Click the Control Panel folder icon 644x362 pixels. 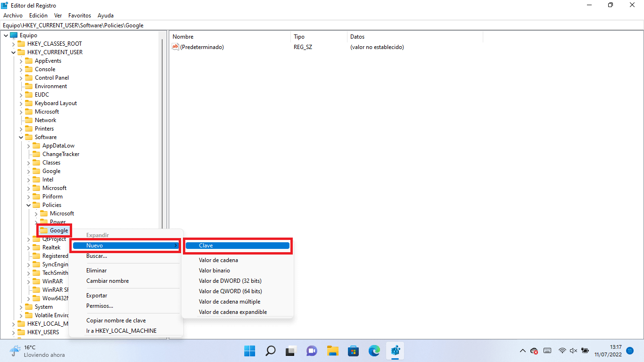click(29, 78)
